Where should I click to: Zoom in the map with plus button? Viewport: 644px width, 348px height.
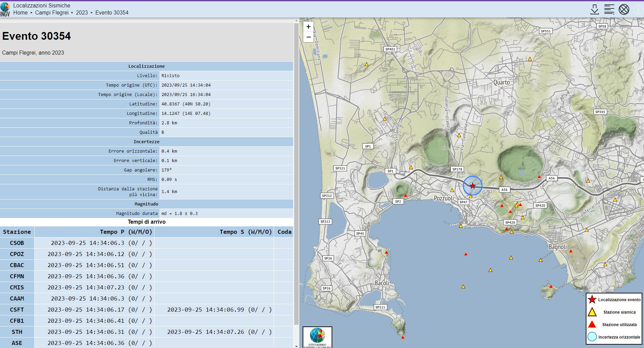pos(308,27)
